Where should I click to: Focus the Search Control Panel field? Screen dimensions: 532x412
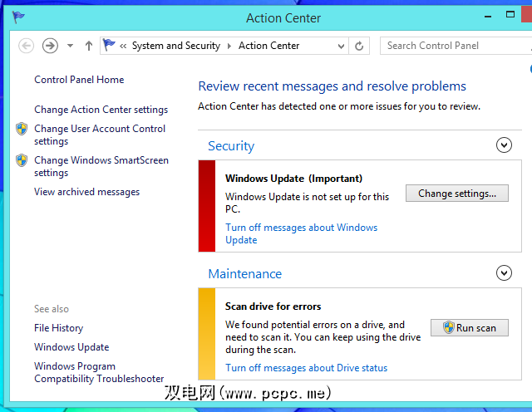(x=456, y=46)
